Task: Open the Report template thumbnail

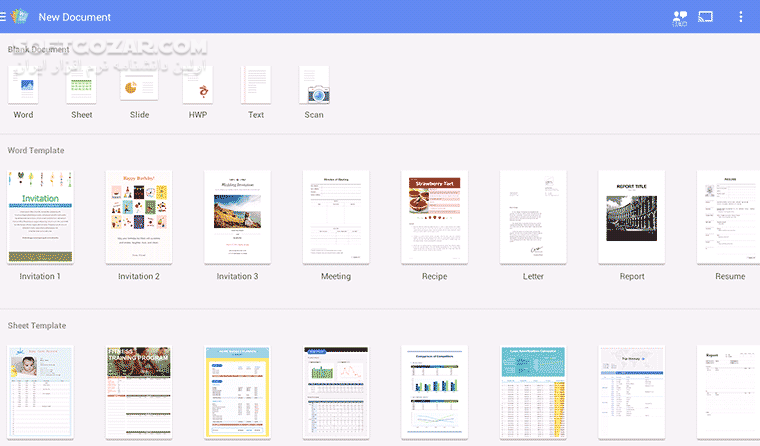Action: (632, 217)
